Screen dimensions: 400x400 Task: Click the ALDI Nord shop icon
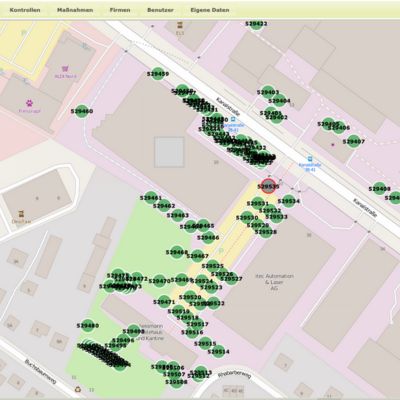coord(65,69)
